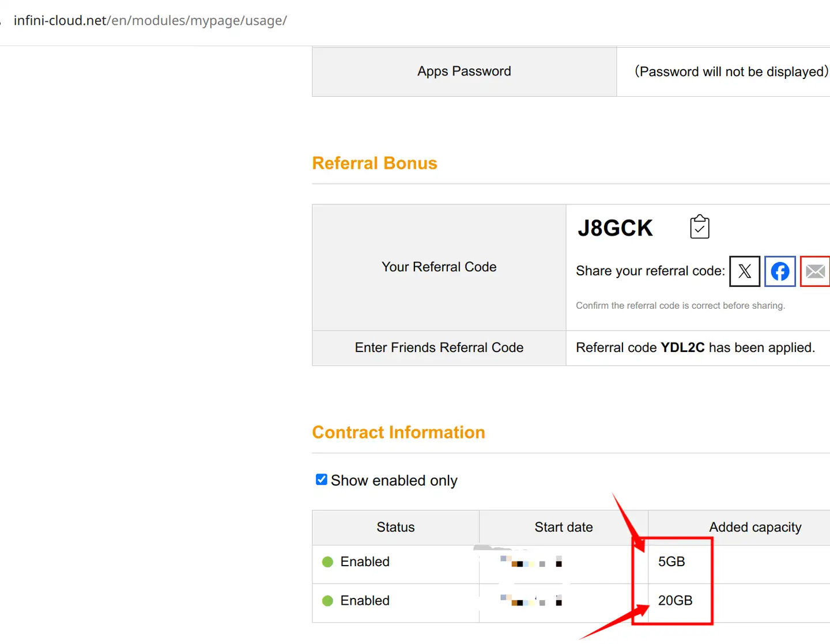
Task: Click the Contract Information section heading
Action: coord(398,432)
